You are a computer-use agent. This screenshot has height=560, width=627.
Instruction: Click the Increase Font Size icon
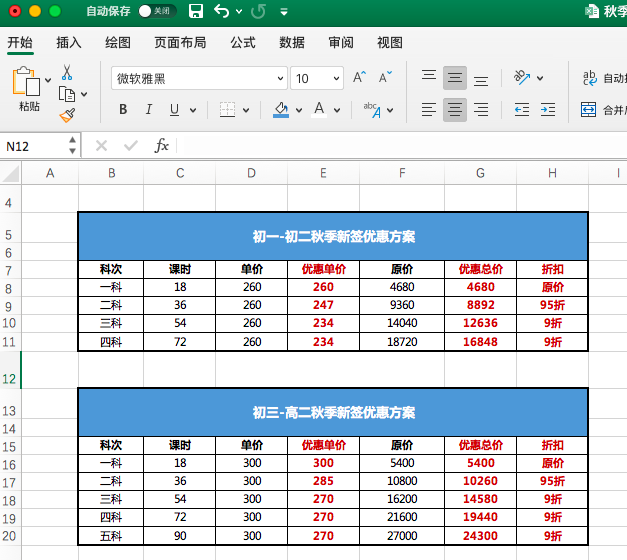click(359, 77)
